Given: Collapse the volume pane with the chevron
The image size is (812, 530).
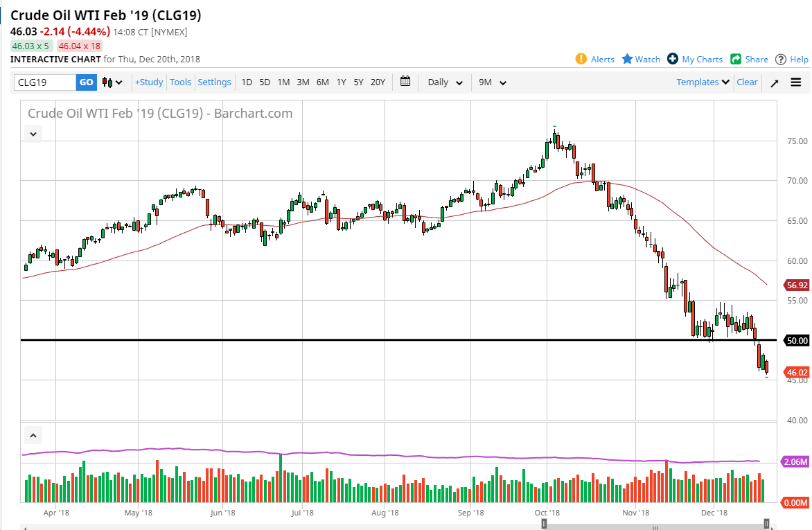Looking at the screenshot, I should pyautogui.click(x=33, y=435).
